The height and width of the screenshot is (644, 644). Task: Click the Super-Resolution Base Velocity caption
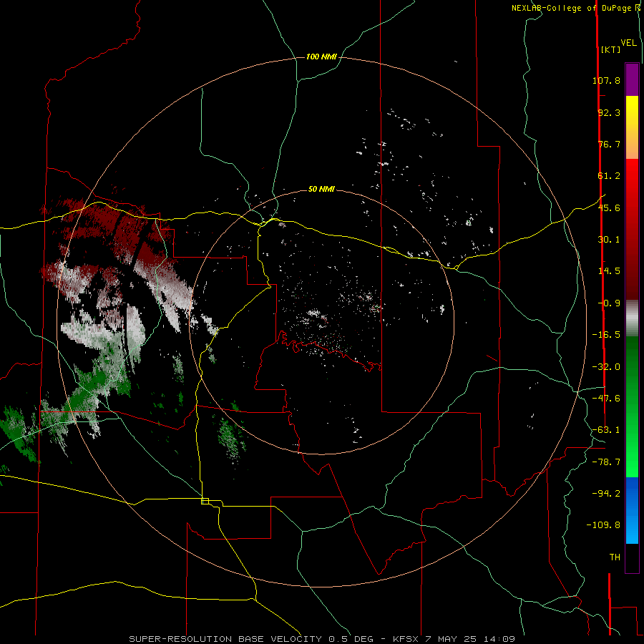click(322, 639)
